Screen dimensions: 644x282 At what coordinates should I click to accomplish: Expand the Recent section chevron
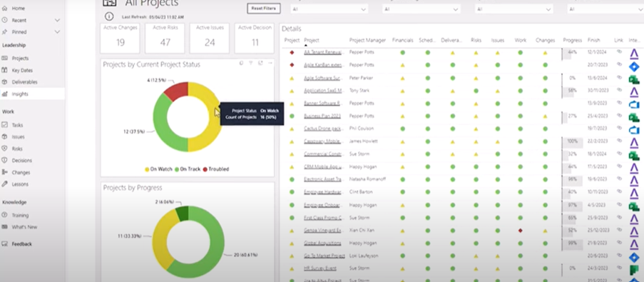[x=57, y=20]
